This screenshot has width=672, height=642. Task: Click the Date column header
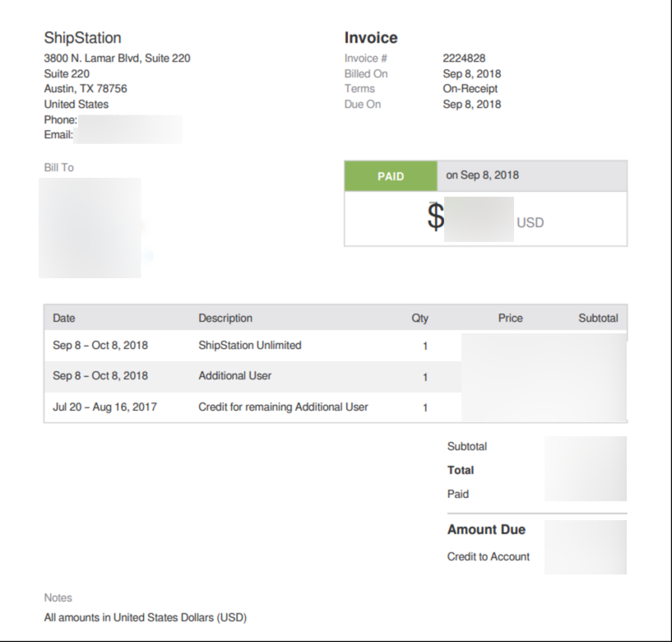(x=63, y=318)
